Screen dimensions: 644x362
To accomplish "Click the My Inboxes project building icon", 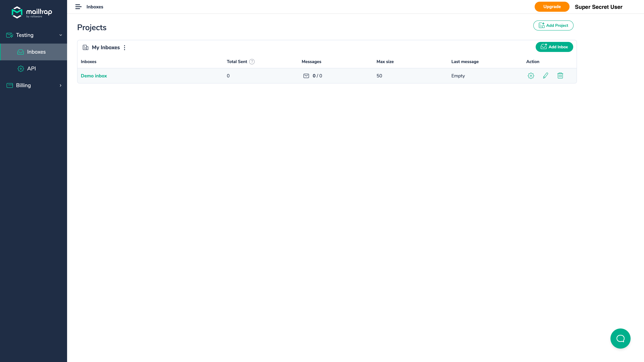I will [x=86, y=48].
